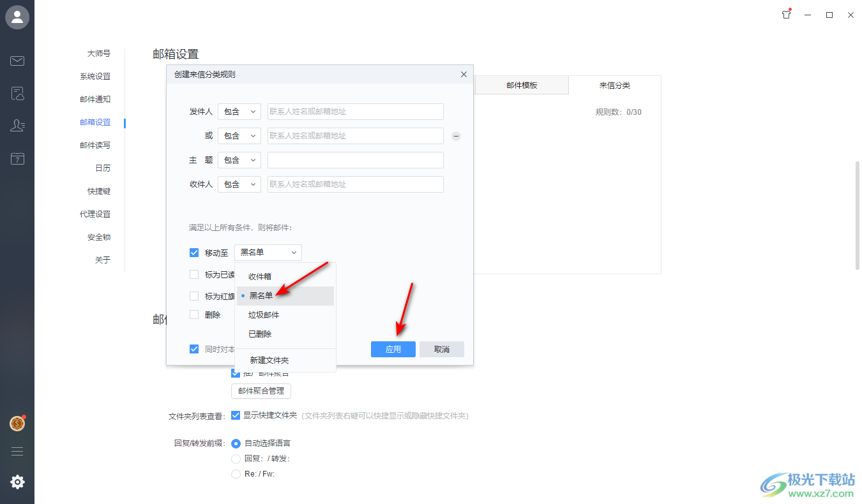Open 关于 settings section

(103, 260)
